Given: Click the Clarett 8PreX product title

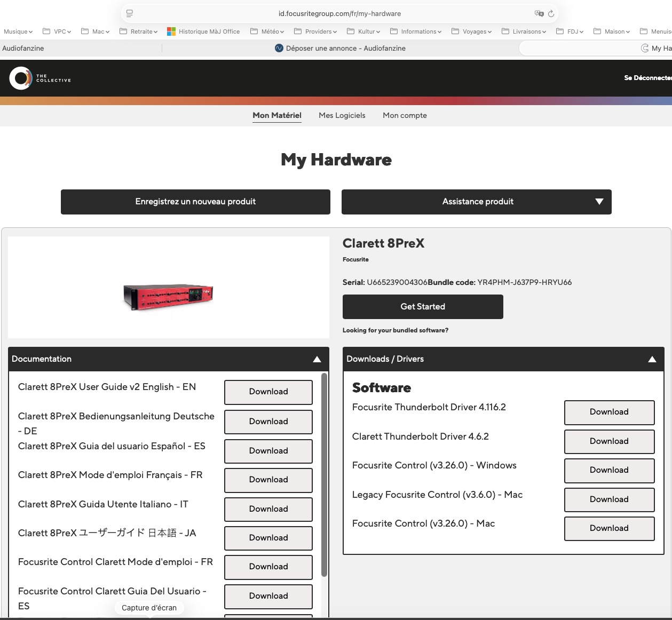Looking at the screenshot, I should 383,243.
